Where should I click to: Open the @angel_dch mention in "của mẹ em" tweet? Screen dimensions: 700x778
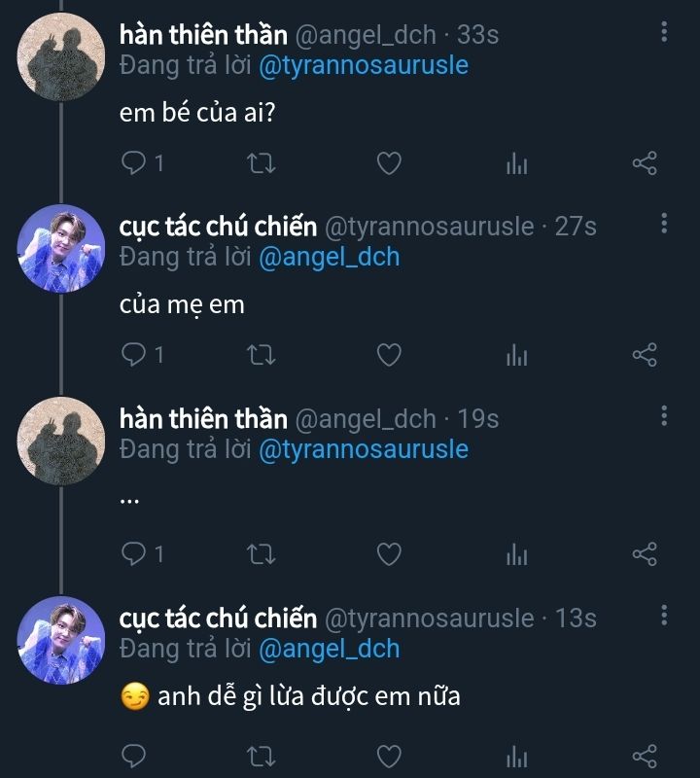point(329,257)
